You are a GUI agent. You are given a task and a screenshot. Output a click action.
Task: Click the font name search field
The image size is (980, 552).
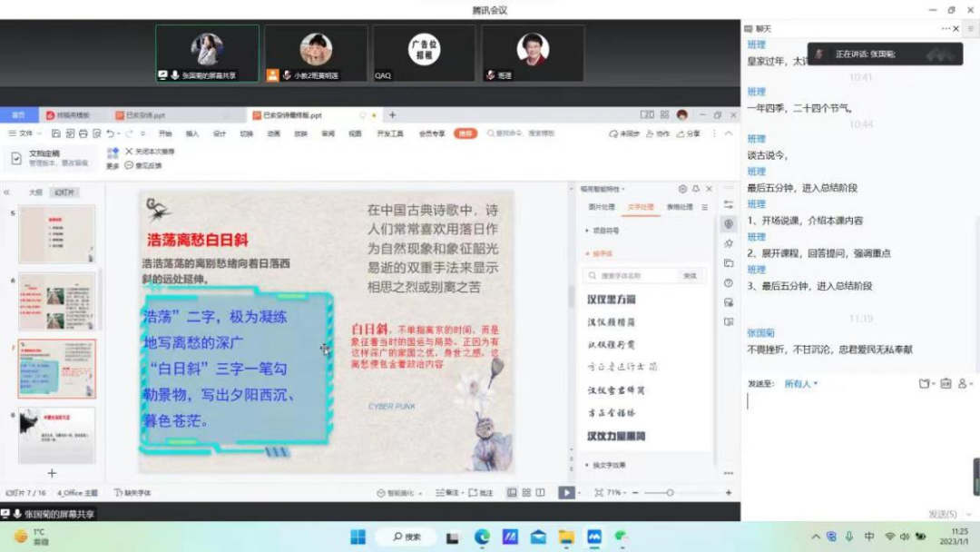click(x=637, y=275)
